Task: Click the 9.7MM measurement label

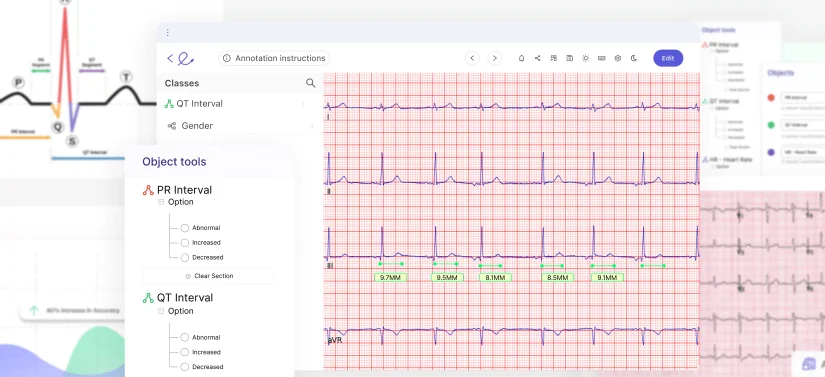Action: [x=390, y=277]
